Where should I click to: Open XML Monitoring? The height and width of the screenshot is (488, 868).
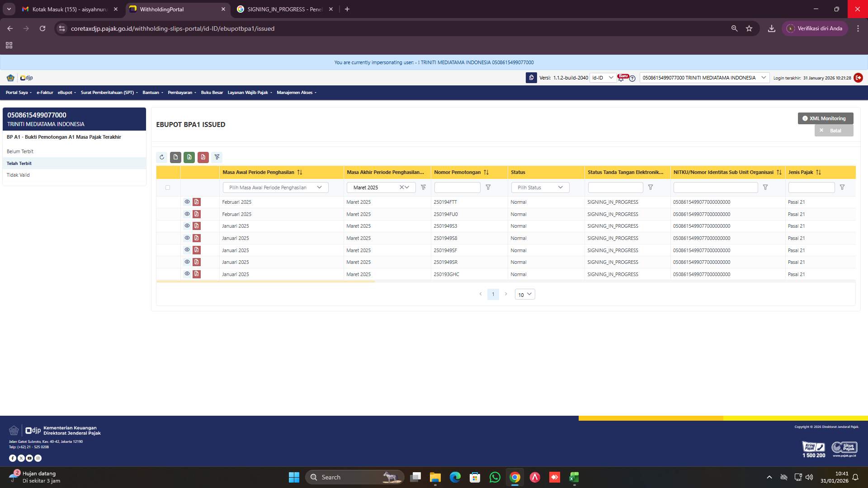(x=825, y=118)
